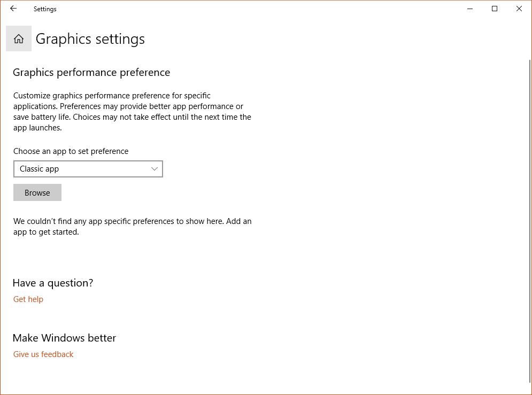Follow the Give us feedback link
The height and width of the screenshot is (395, 532).
[x=43, y=354]
